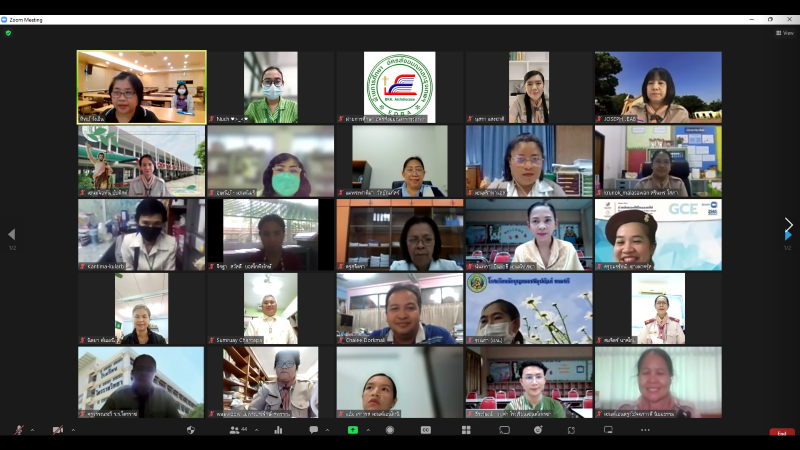The height and width of the screenshot is (450, 800).
Task: Click the square icon right of Reactions
Action: click(x=571, y=430)
